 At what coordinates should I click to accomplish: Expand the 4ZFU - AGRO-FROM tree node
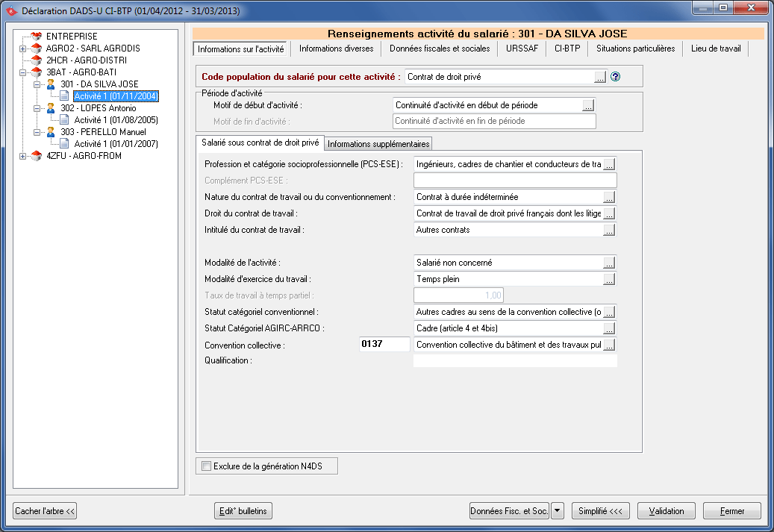click(x=23, y=156)
